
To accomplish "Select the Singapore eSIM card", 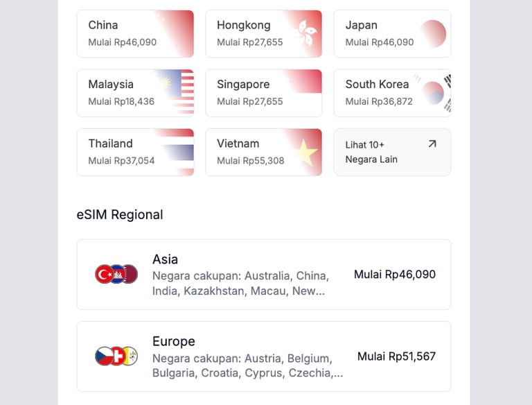I will 263,92.
